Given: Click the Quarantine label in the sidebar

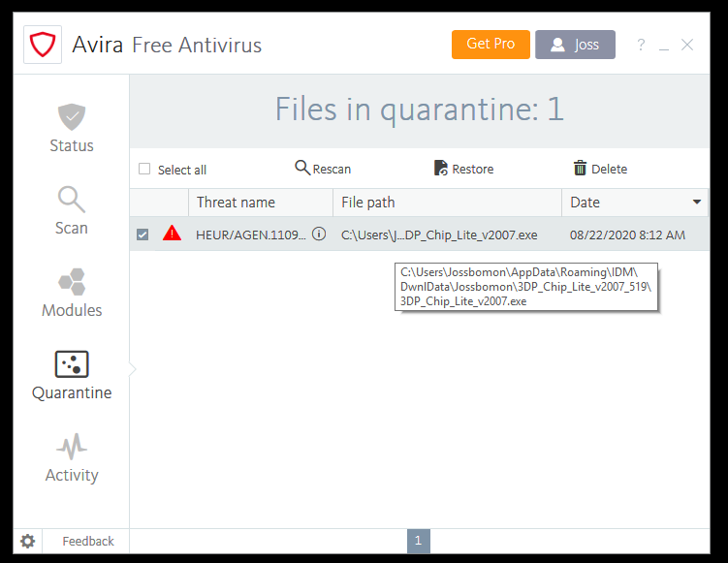Looking at the screenshot, I should pyautogui.click(x=72, y=393).
